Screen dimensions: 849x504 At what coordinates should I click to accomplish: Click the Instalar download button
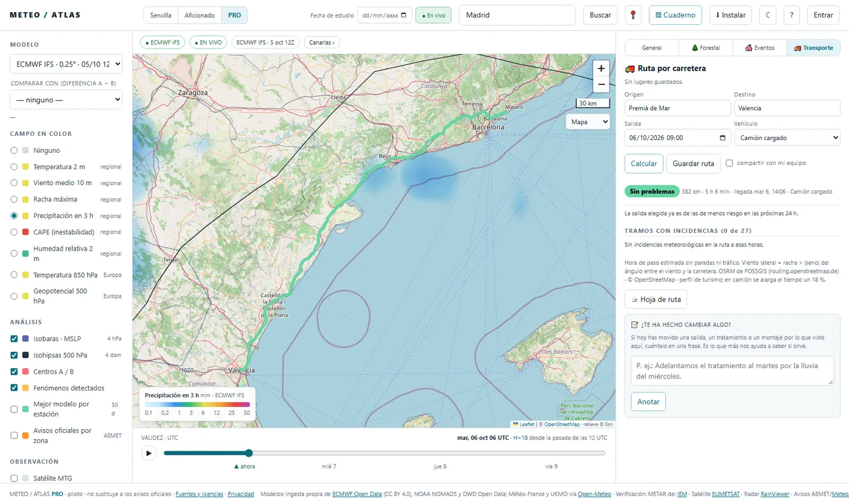730,15
